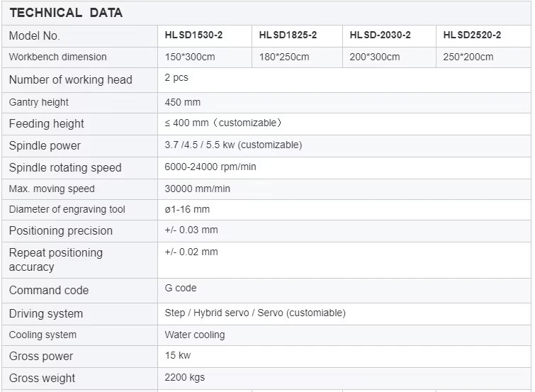This screenshot has width=535, height=392.
Task: Click the TECHNICAL DATA heading
Action: [x=66, y=13]
